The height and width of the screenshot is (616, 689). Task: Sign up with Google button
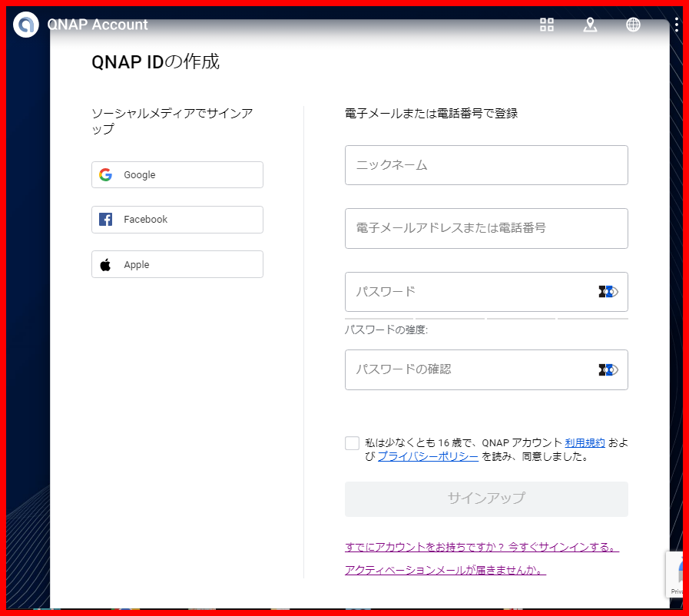click(x=177, y=175)
